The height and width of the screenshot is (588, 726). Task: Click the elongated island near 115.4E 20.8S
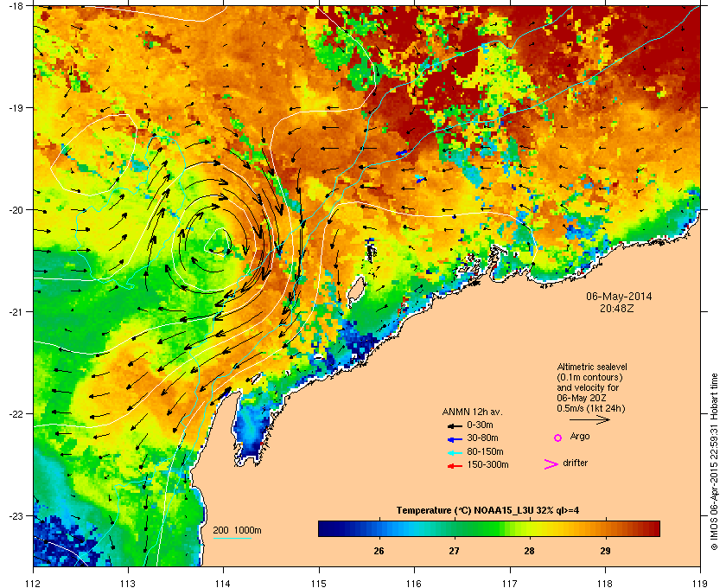coord(355,292)
